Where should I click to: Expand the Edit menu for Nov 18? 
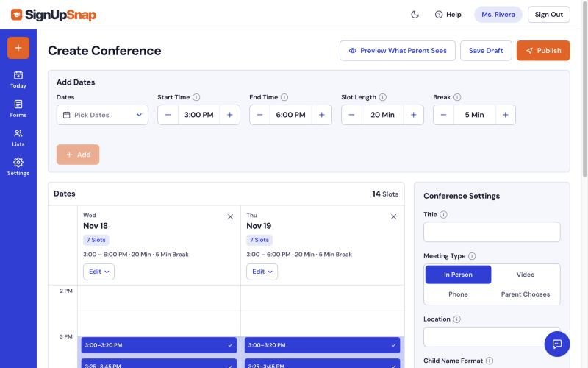tap(98, 272)
